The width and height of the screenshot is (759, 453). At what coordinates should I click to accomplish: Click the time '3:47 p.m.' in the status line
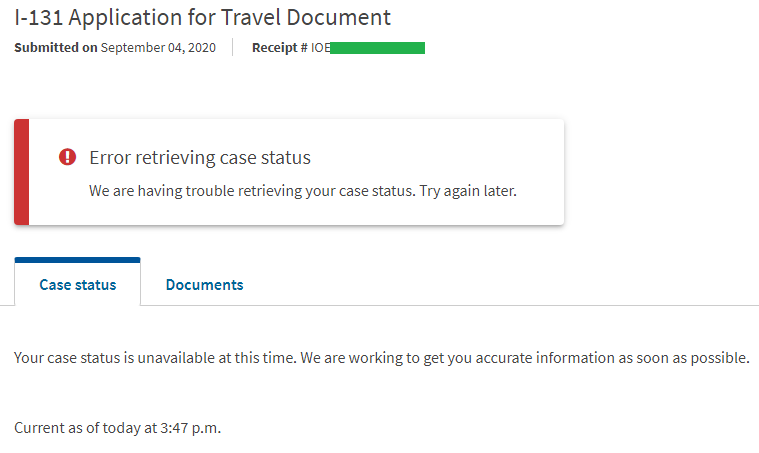191,428
